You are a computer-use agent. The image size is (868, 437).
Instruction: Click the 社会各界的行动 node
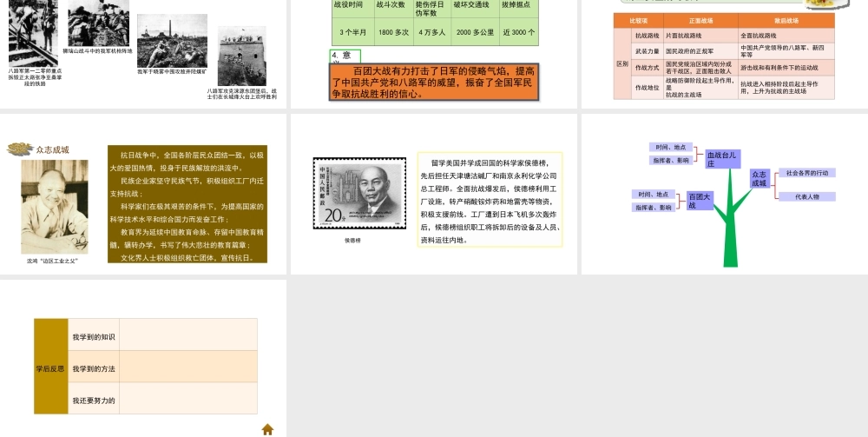point(807,173)
